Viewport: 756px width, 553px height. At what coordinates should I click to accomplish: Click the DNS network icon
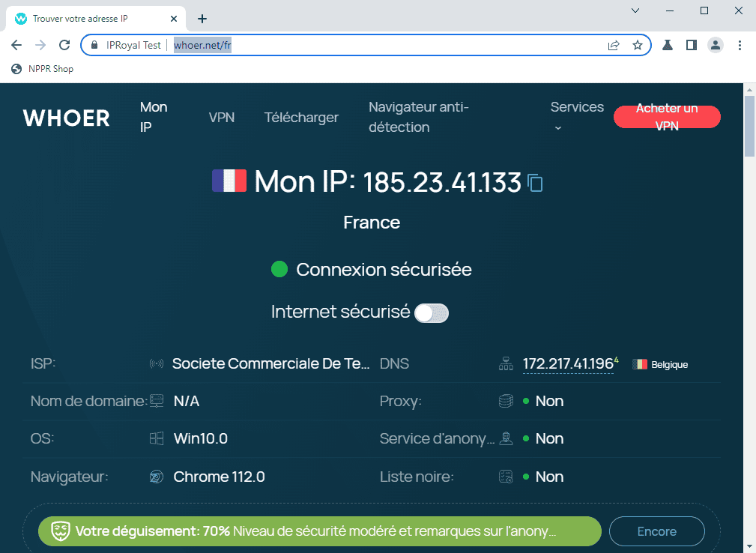coord(506,363)
